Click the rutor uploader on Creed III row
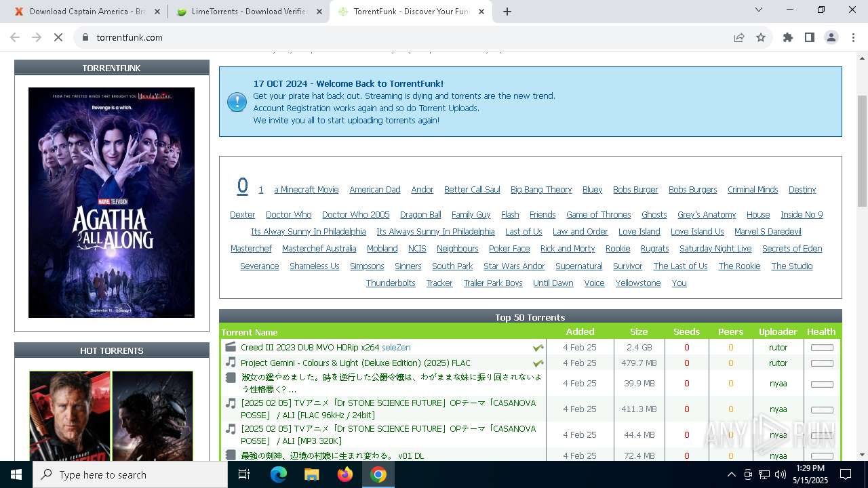 coord(778,348)
